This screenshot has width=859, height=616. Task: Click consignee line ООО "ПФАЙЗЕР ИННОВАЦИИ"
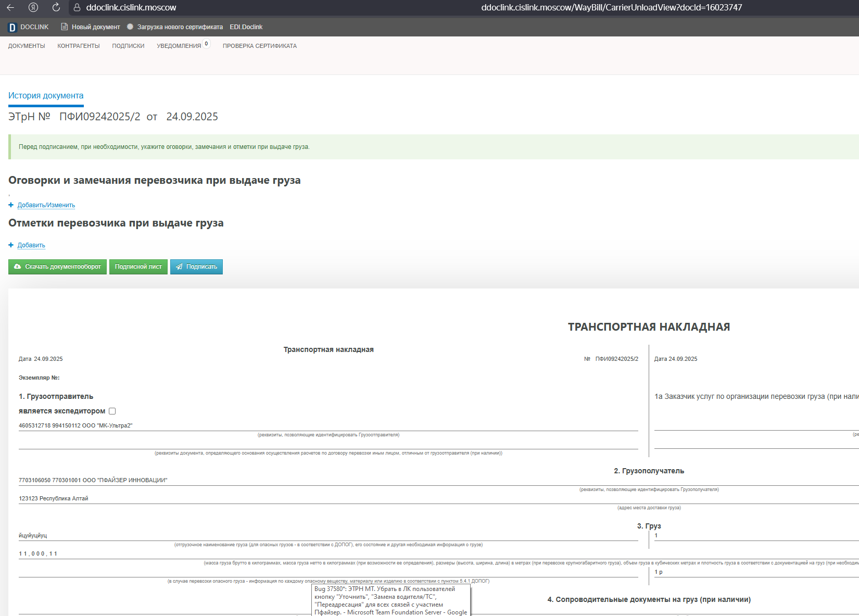point(93,480)
